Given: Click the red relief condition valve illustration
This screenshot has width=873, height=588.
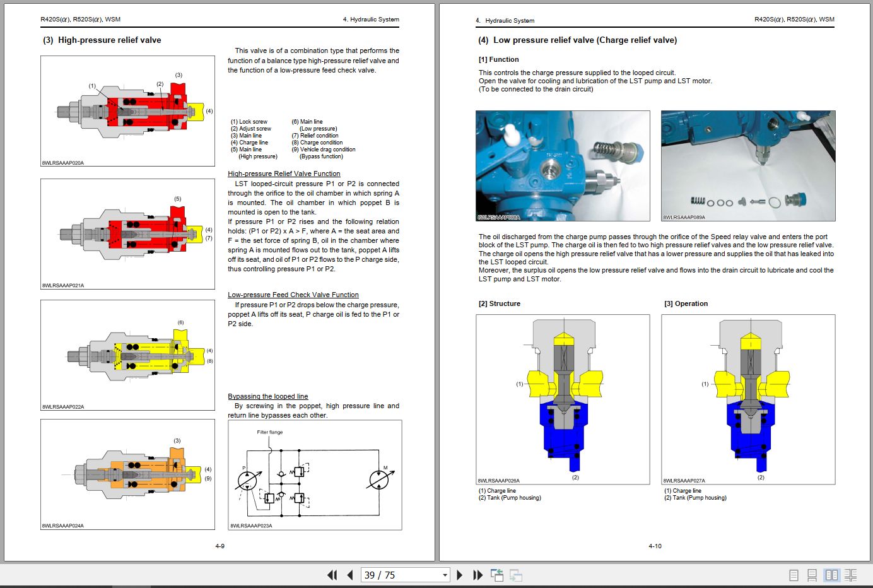Looking at the screenshot, I should [126, 234].
